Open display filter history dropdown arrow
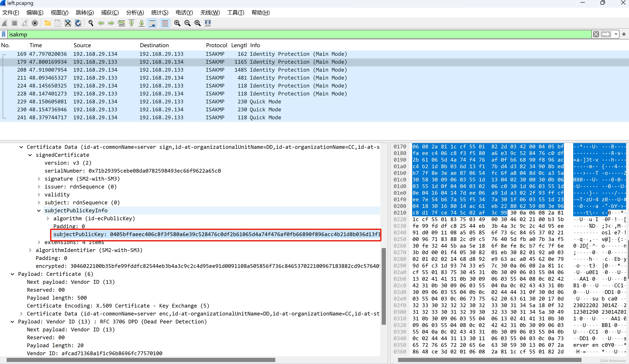Screen dimensions: 629x364 coord(616,34)
